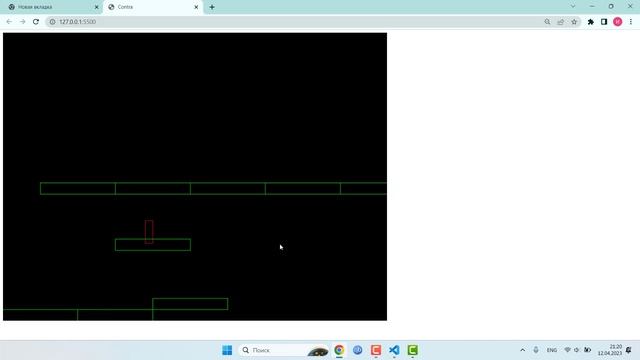Go forward in browser history

pyautogui.click(x=22, y=22)
